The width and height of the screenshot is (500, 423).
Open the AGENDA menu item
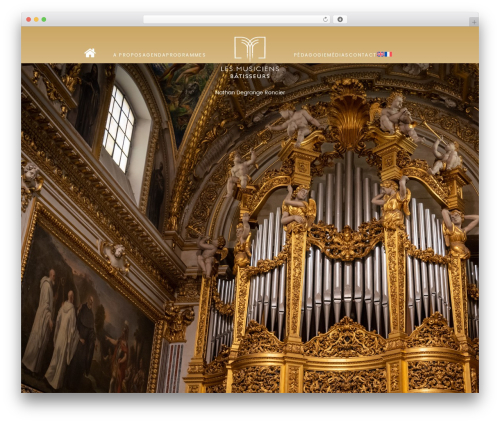point(153,55)
